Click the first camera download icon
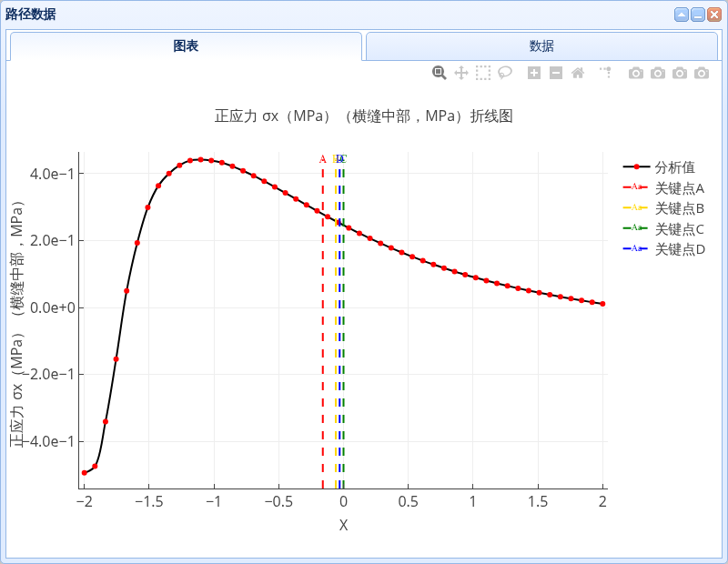The height and width of the screenshot is (564, 728). (x=636, y=73)
